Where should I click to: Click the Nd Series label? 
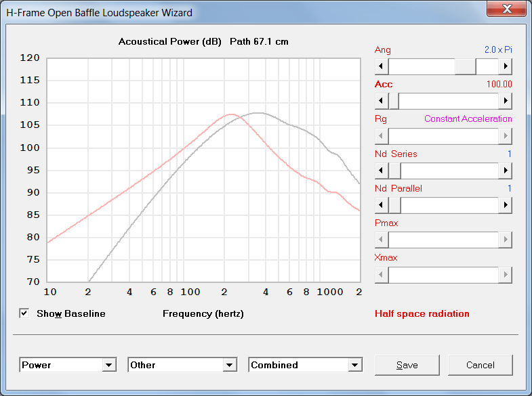pos(396,154)
